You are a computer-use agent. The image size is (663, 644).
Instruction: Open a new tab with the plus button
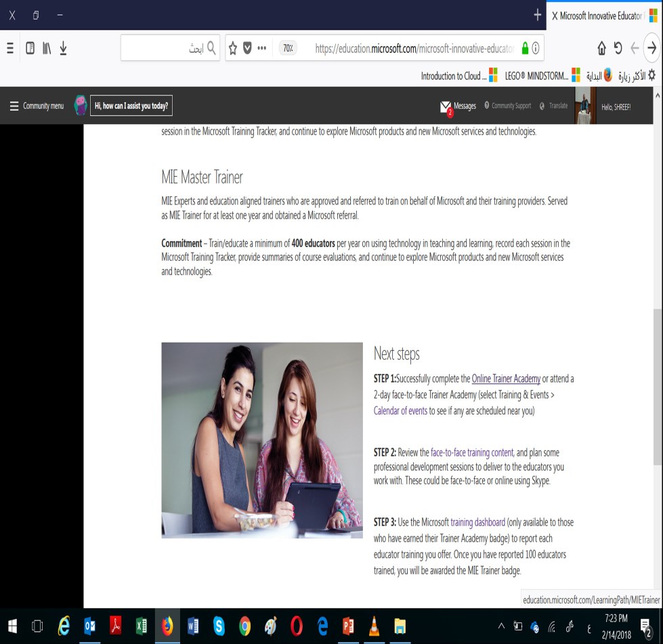[x=538, y=15]
